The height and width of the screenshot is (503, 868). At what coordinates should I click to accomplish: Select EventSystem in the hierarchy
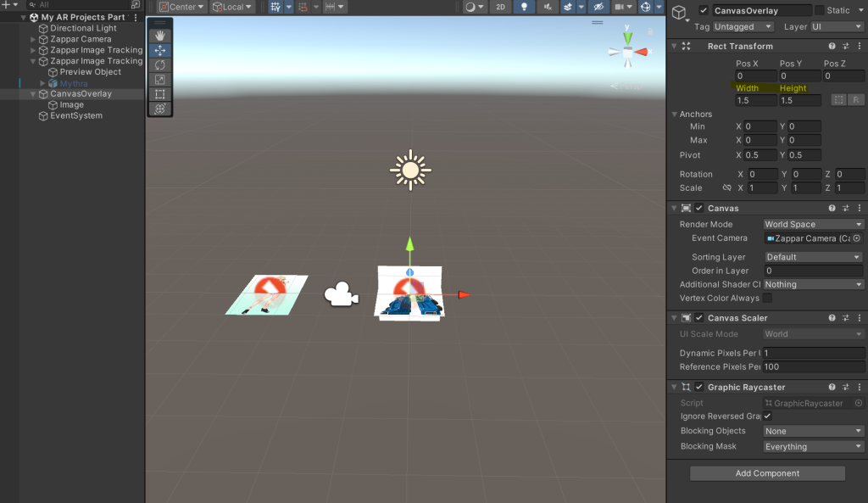pos(75,116)
